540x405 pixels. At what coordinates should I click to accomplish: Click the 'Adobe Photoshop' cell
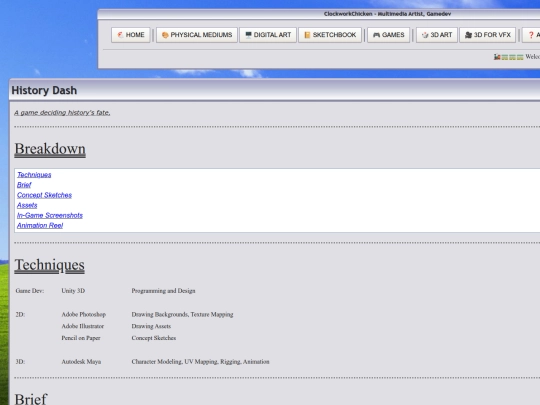click(84, 314)
